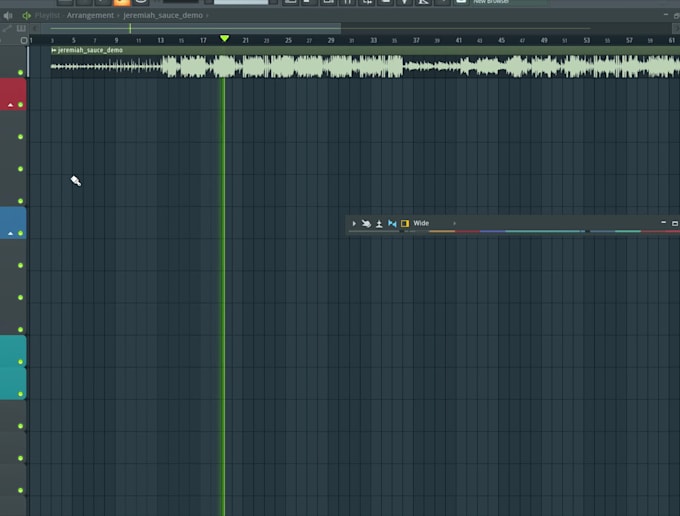
Task: Toggle the yellow mixer view icon
Action: [405, 223]
